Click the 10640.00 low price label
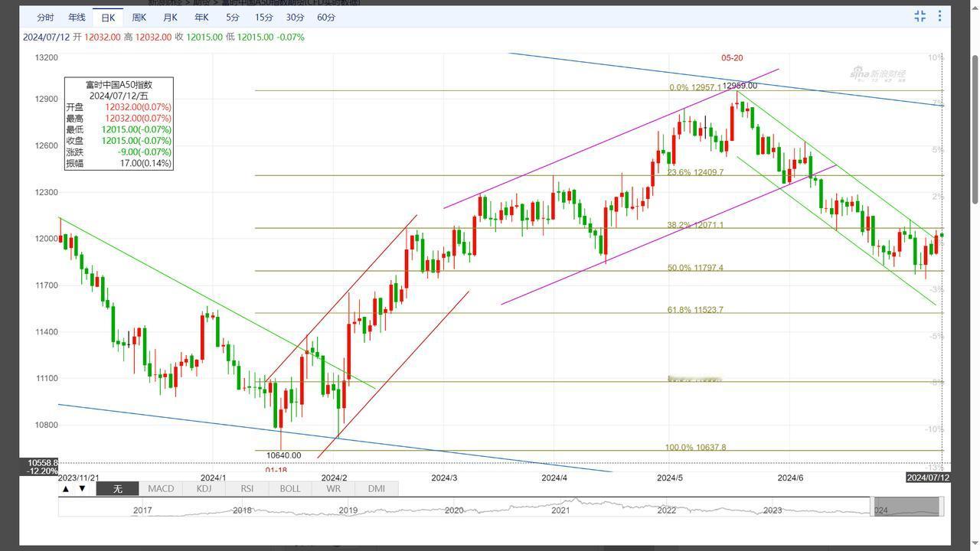This screenshot has width=980, height=551. click(x=283, y=455)
